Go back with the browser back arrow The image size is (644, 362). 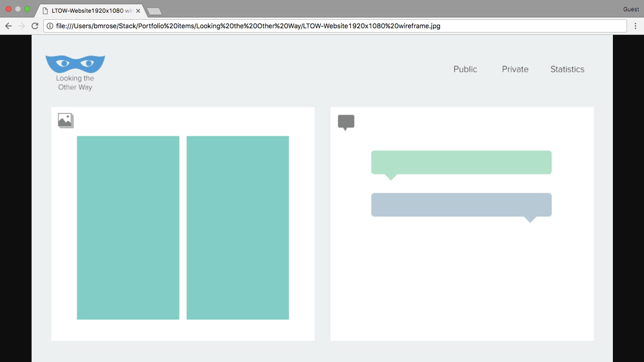tap(8, 26)
